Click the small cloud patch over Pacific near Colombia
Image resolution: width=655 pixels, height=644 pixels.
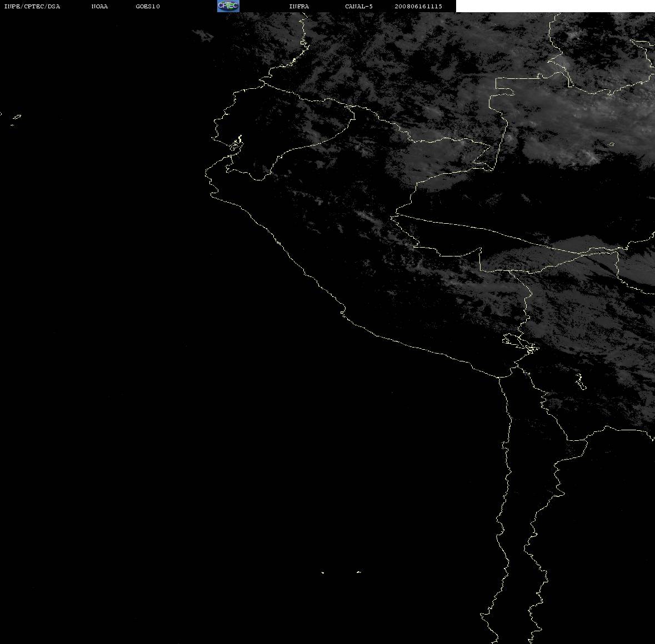[x=203, y=36]
